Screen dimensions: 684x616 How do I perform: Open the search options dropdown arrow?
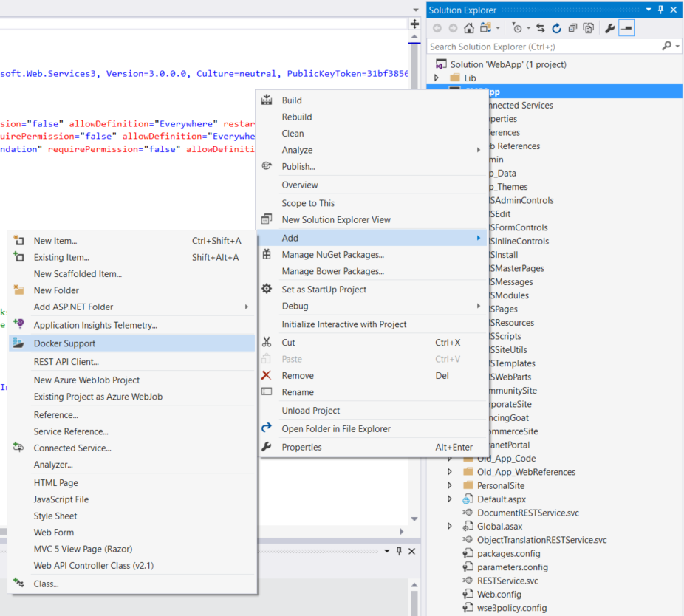(677, 46)
